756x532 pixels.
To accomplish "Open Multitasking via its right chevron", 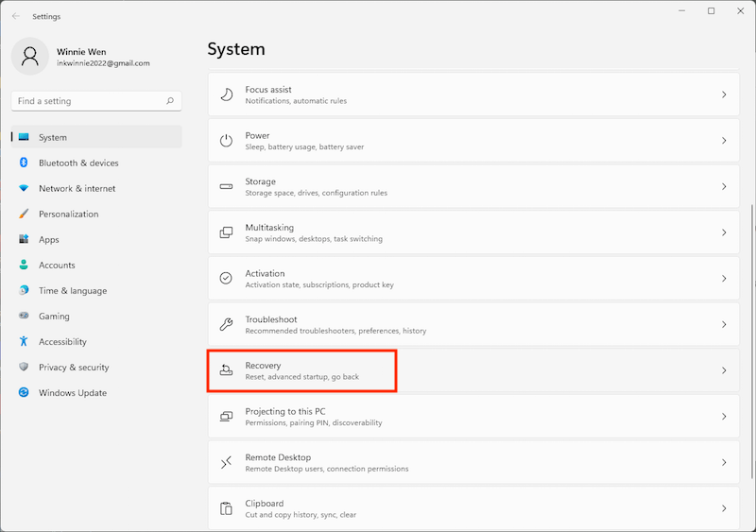I will [724, 232].
